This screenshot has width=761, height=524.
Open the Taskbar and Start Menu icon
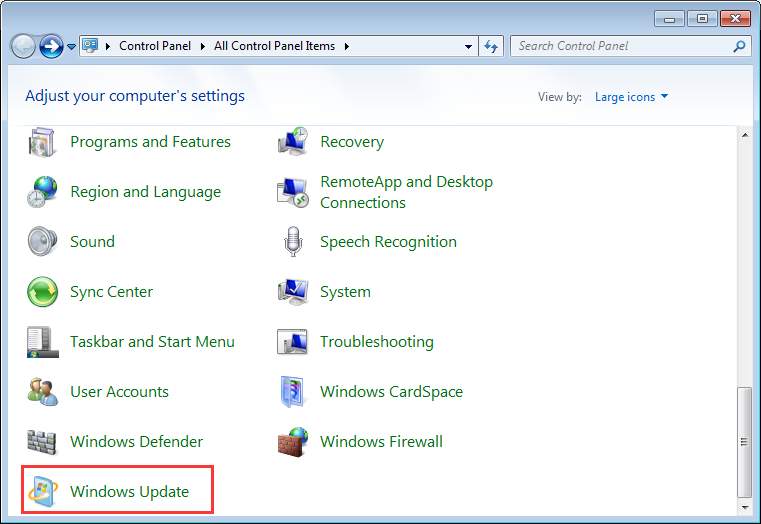(x=42, y=342)
